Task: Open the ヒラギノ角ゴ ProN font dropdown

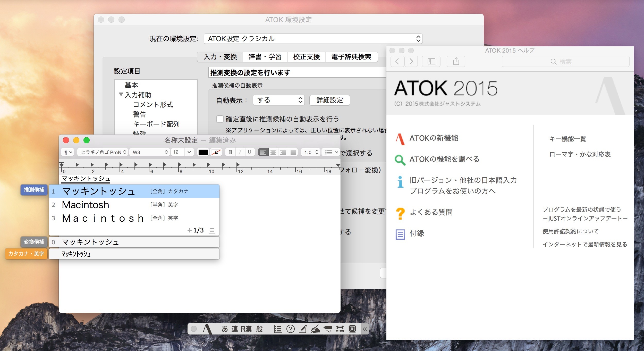Action: [103, 152]
